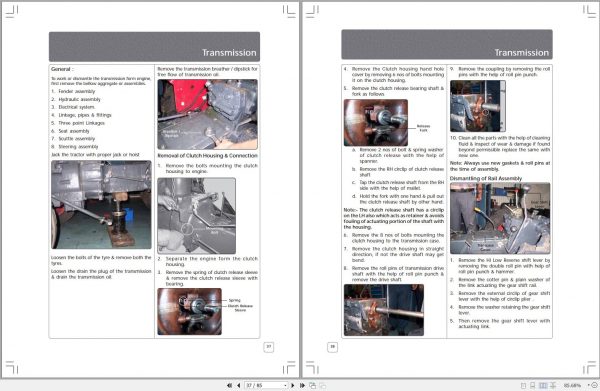This screenshot has width=600, height=391.
Task: Click the 'General :' heading
Action: [x=62, y=69]
